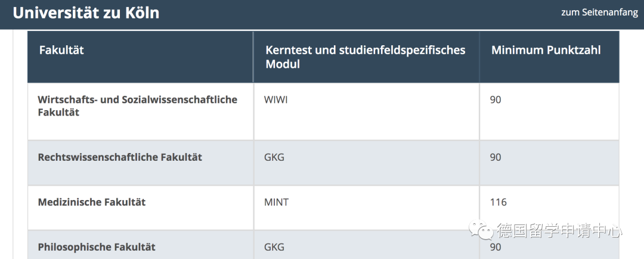Image resolution: width=644 pixels, height=259 pixels.
Task: Click the 'Kerntest und studienfeldspezifisches Modul' header
Action: 365,57
